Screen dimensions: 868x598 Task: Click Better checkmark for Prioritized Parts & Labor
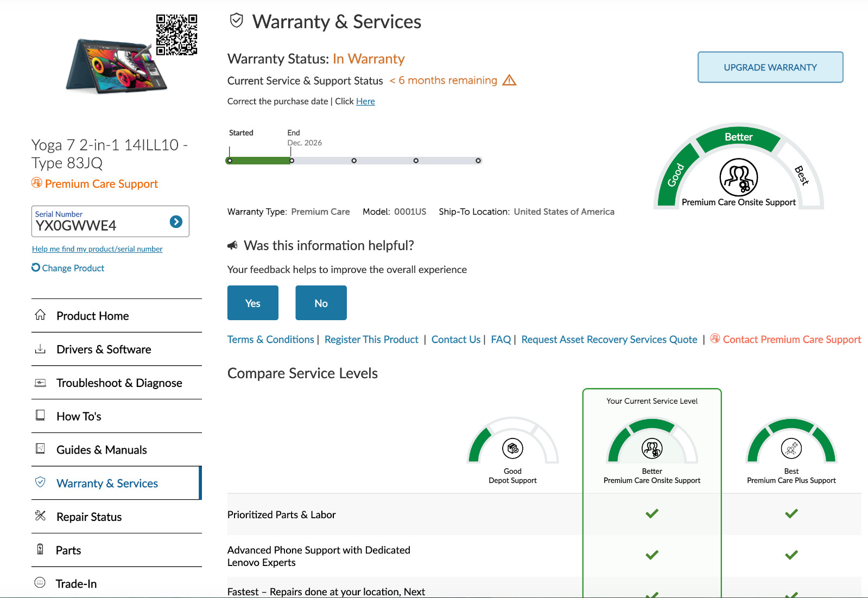click(652, 513)
